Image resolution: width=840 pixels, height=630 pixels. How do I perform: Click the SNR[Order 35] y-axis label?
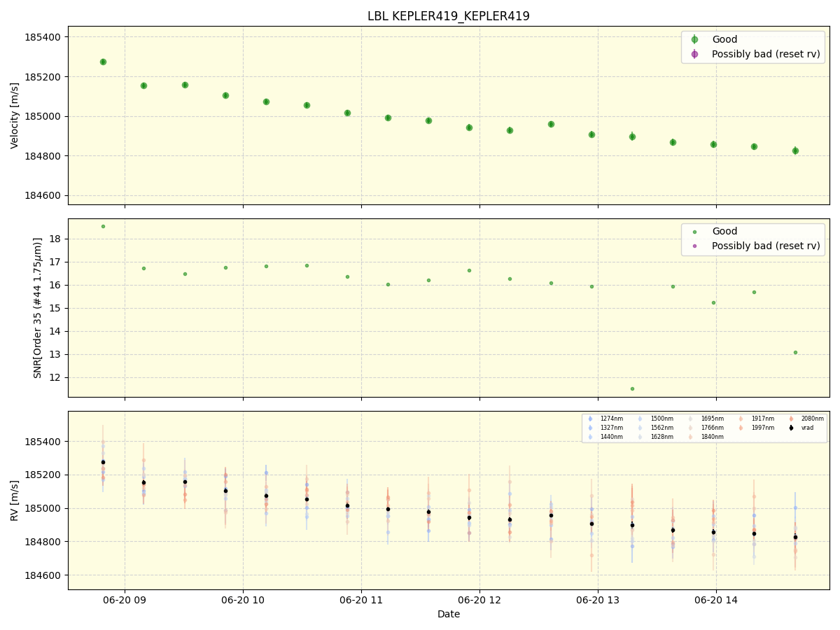[x=38, y=308]
